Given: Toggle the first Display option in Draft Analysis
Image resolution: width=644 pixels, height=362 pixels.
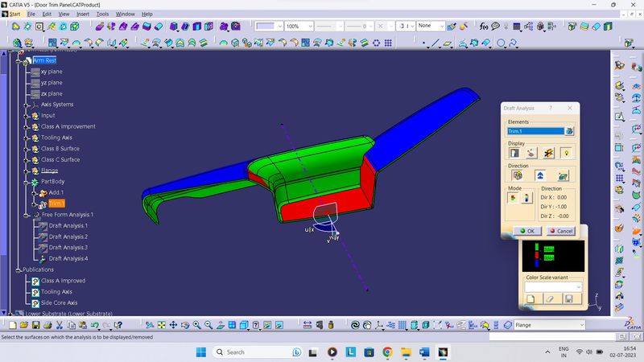Looking at the screenshot, I should point(514,153).
